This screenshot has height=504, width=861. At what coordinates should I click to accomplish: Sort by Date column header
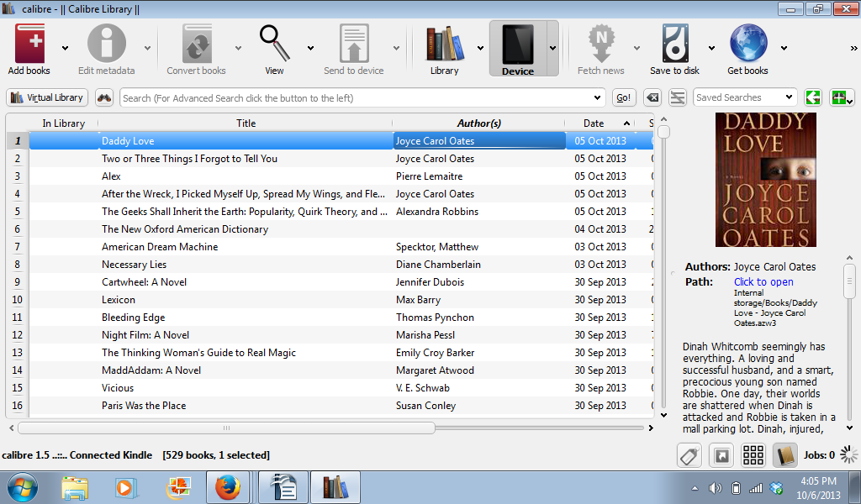point(600,123)
